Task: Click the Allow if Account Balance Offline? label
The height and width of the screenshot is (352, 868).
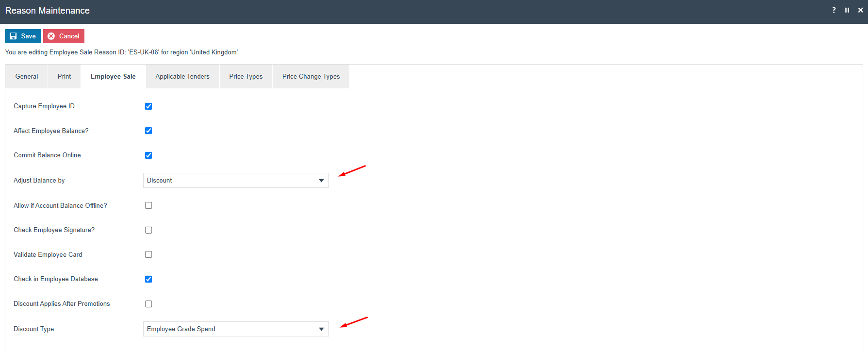Action: [60, 205]
